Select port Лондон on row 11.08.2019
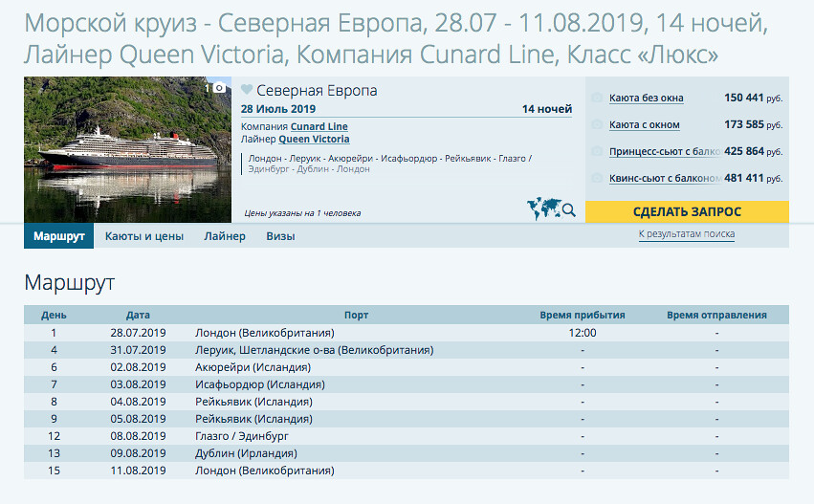The image size is (814, 504). 265,471
